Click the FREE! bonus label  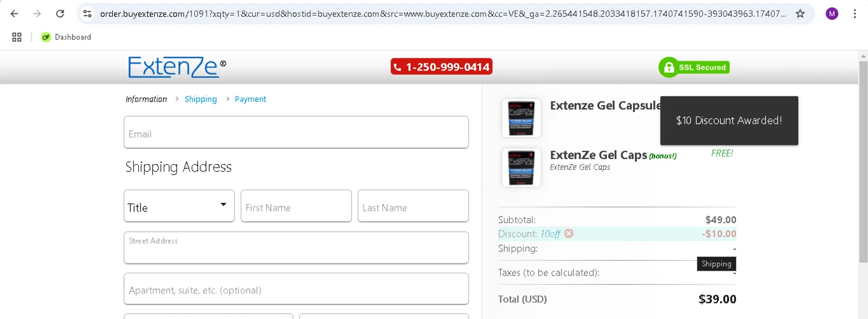coord(722,153)
